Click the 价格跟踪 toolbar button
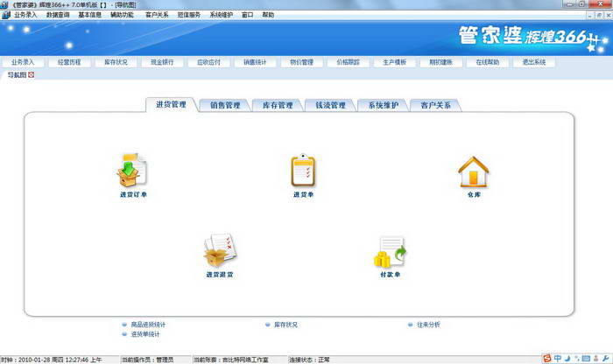The image size is (613, 364). tap(349, 62)
